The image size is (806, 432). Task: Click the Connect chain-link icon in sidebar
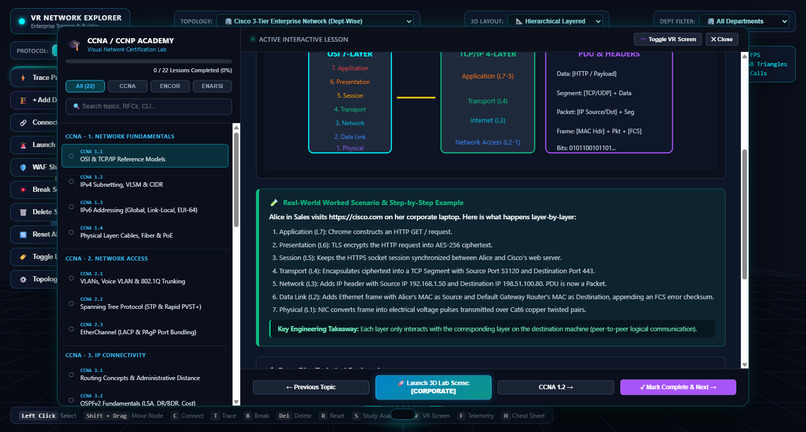pyautogui.click(x=23, y=122)
